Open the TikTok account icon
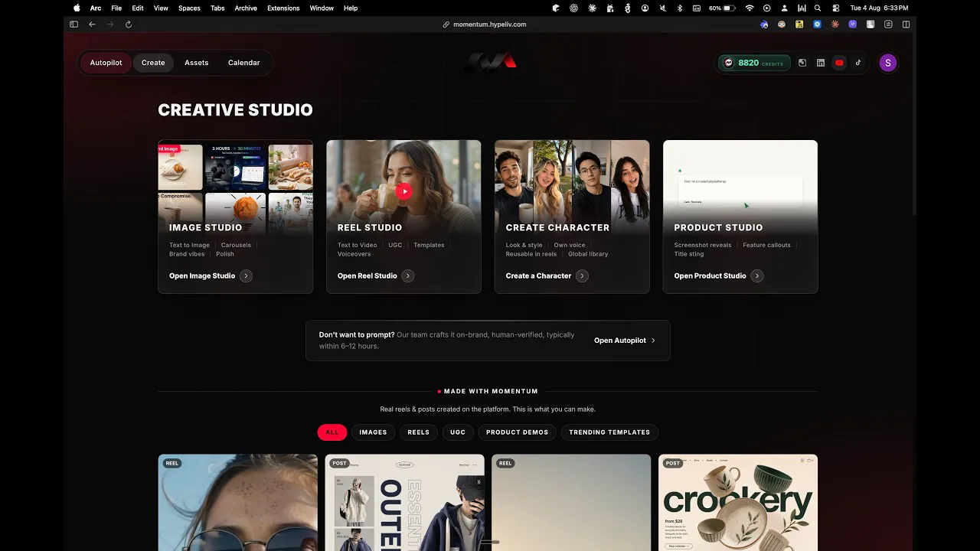Image resolution: width=980 pixels, height=551 pixels. pyautogui.click(x=858, y=63)
